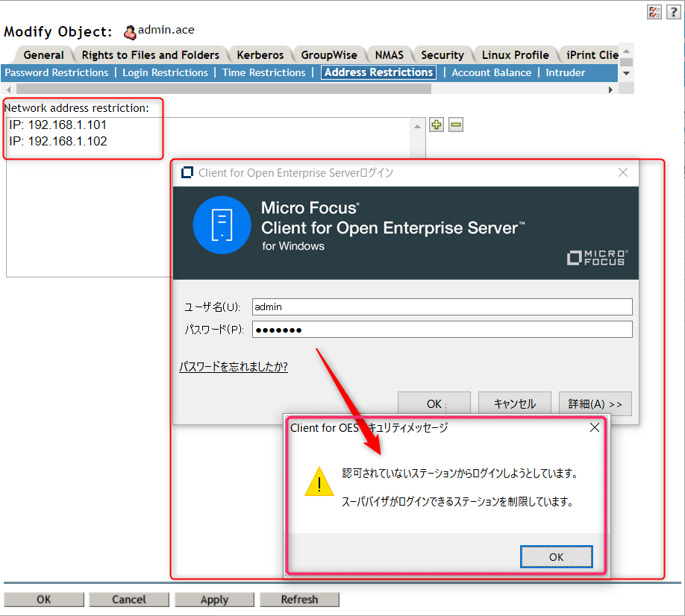The width and height of the screenshot is (685, 616).
Task: Open the NMAS tab
Action: tap(390, 55)
